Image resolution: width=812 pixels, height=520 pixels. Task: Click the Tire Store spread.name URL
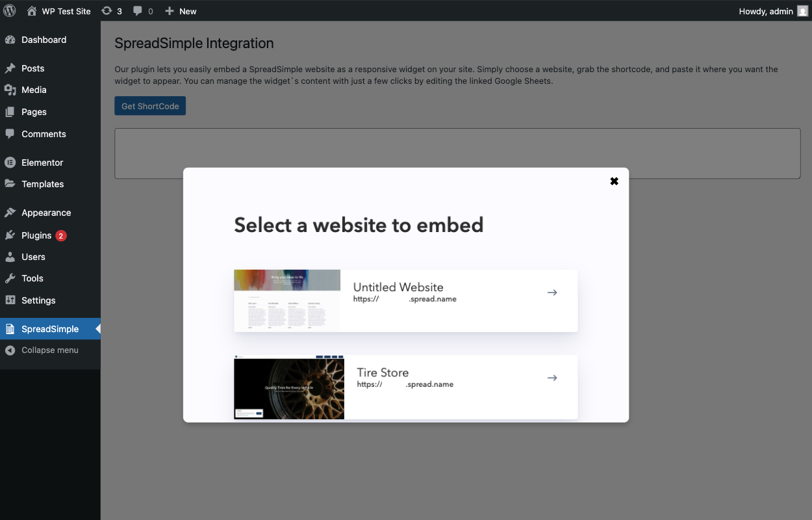coord(405,384)
